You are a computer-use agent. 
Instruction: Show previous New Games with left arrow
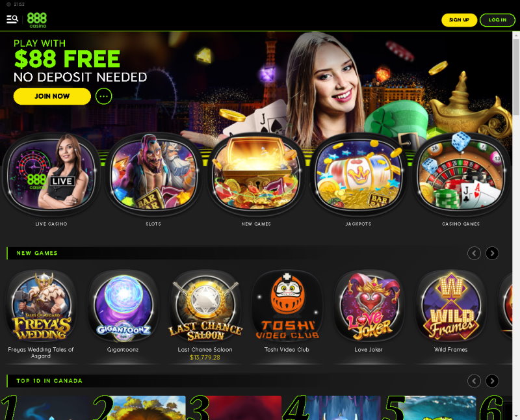[474, 254]
